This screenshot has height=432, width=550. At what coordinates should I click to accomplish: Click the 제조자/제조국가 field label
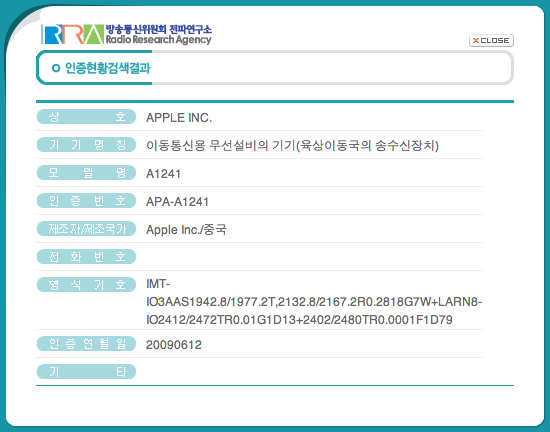pos(86,229)
